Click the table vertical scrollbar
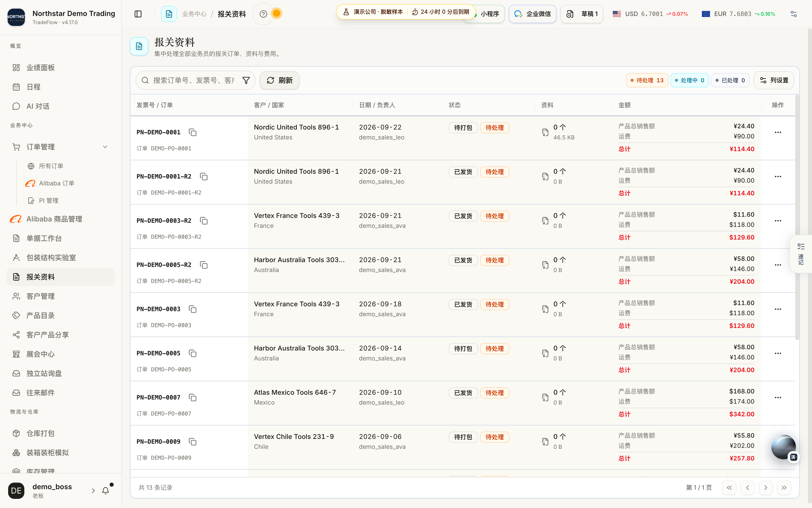 pyautogui.click(x=797, y=217)
